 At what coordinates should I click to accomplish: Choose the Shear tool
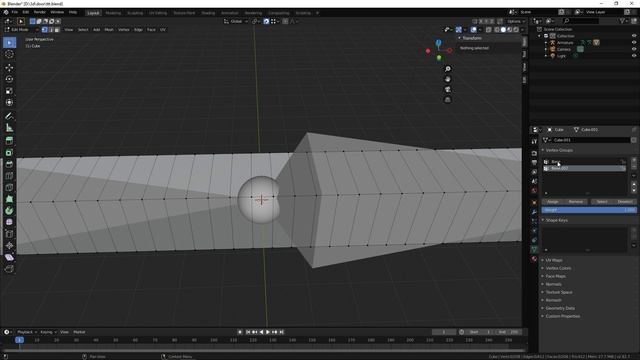[x=9, y=257]
